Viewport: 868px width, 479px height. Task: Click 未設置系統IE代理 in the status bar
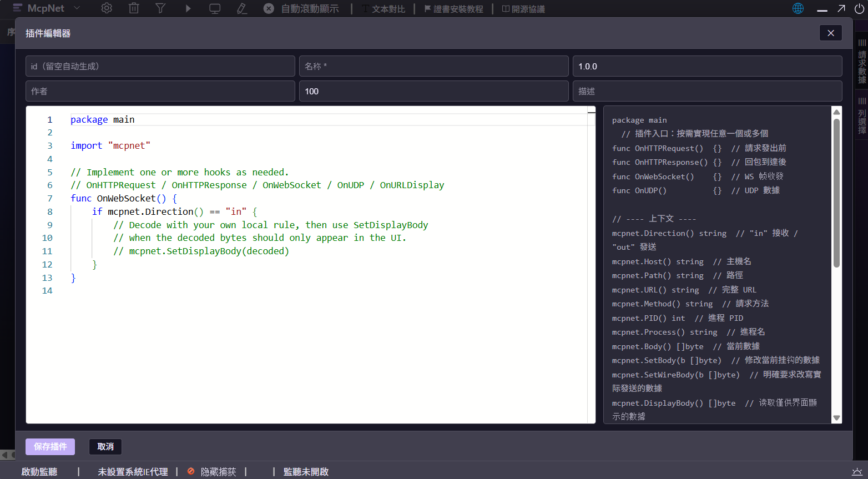[133, 472]
